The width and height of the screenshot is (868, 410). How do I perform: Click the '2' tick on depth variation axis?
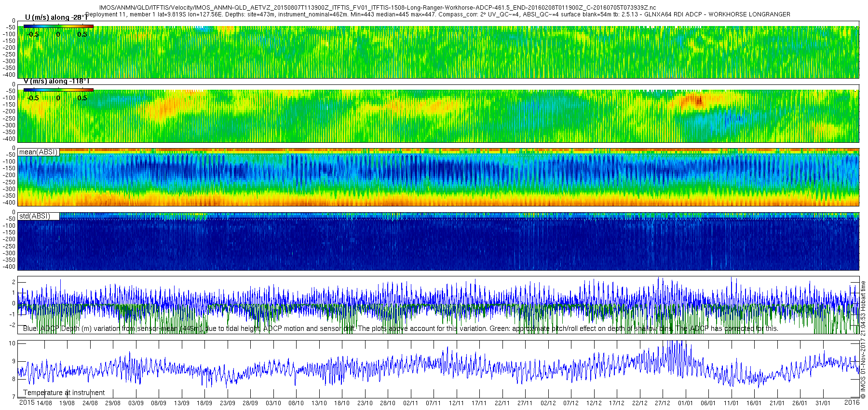coord(14,282)
